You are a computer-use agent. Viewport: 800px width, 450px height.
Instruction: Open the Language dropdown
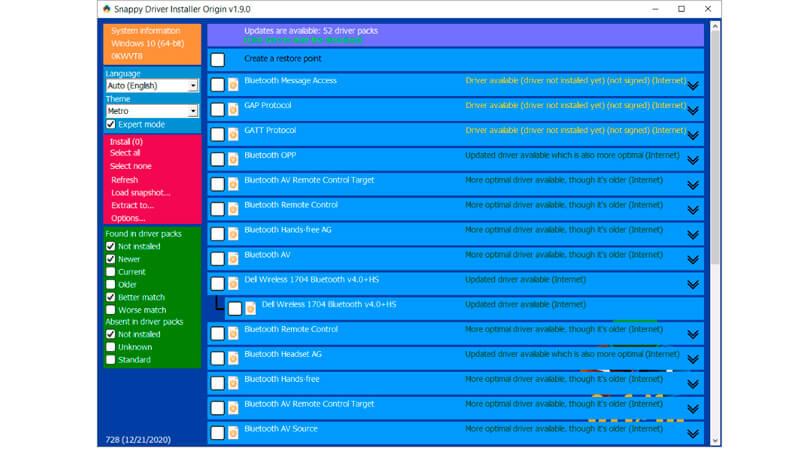point(152,86)
